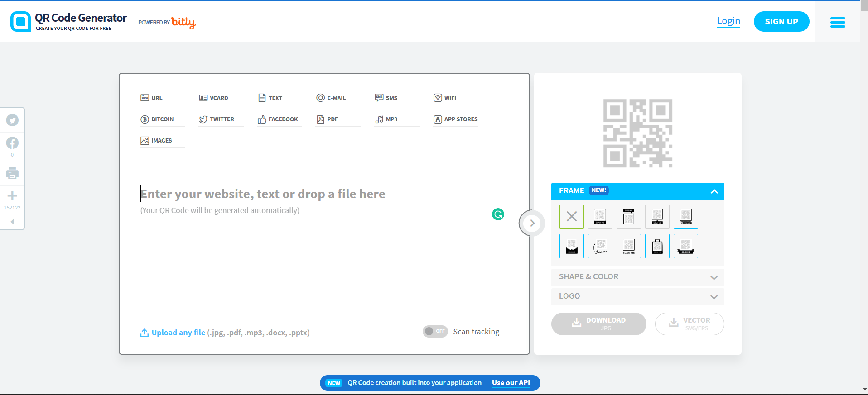Expand the LOGO section

[x=638, y=296]
